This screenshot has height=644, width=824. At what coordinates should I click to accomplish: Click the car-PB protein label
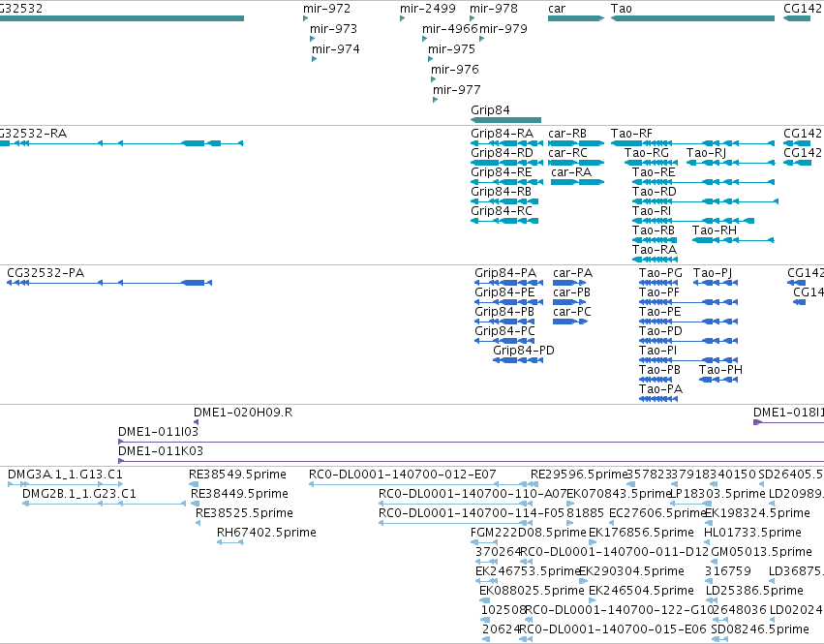pos(571,292)
